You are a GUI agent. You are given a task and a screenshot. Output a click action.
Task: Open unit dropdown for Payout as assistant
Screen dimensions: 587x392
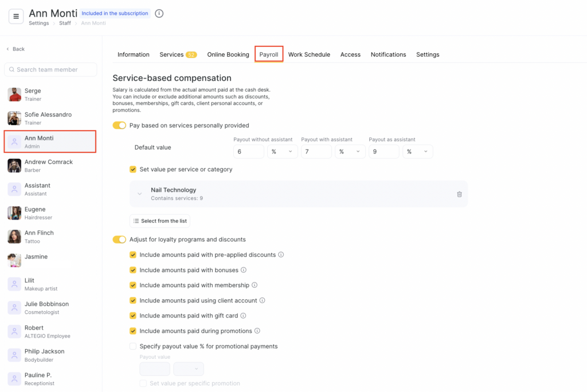417,151
